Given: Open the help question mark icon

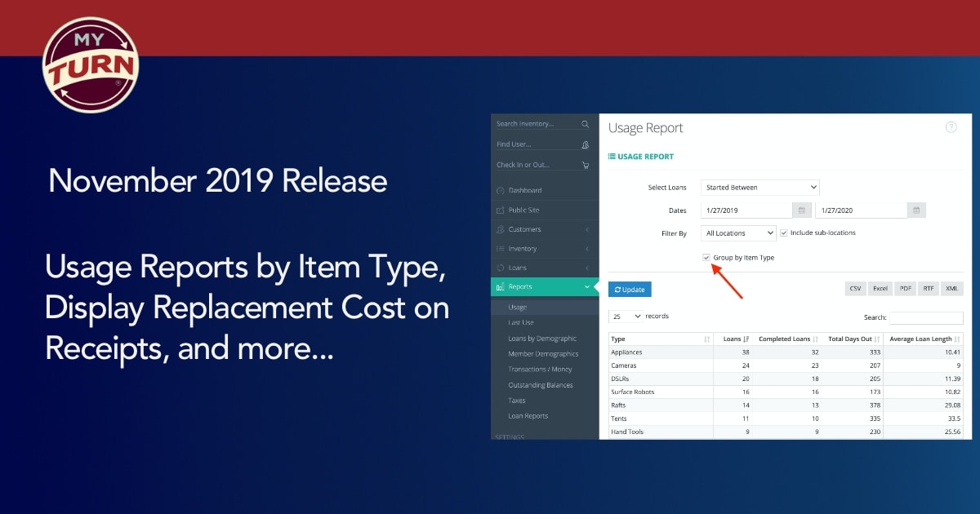Looking at the screenshot, I should click(951, 127).
